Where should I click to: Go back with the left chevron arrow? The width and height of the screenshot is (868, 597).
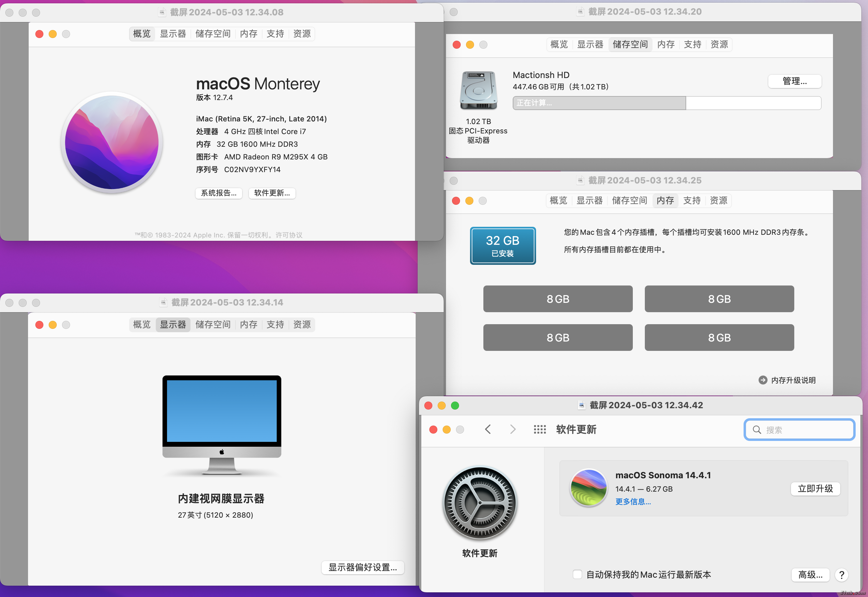(x=487, y=429)
